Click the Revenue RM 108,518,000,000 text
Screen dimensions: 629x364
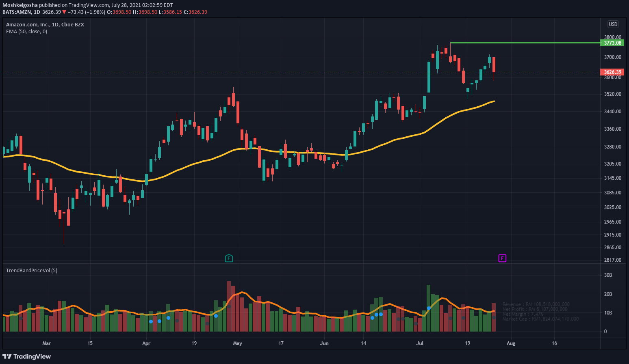pyautogui.click(x=536, y=304)
